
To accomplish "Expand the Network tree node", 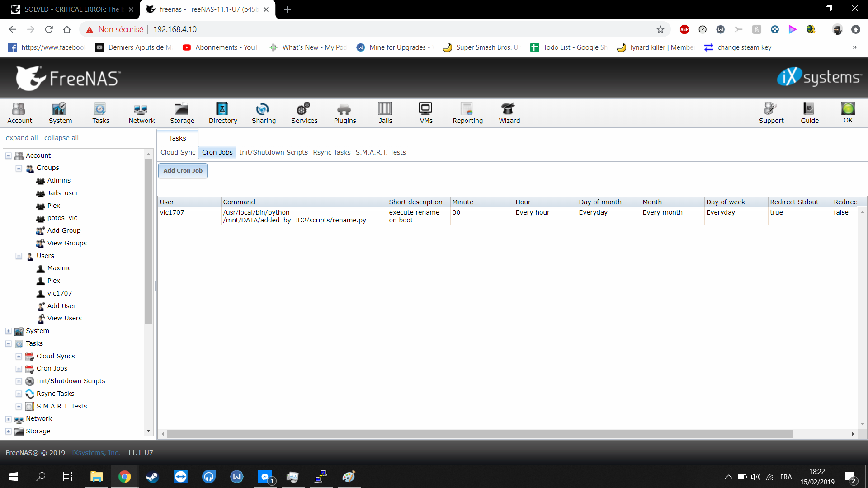I will [8, 419].
